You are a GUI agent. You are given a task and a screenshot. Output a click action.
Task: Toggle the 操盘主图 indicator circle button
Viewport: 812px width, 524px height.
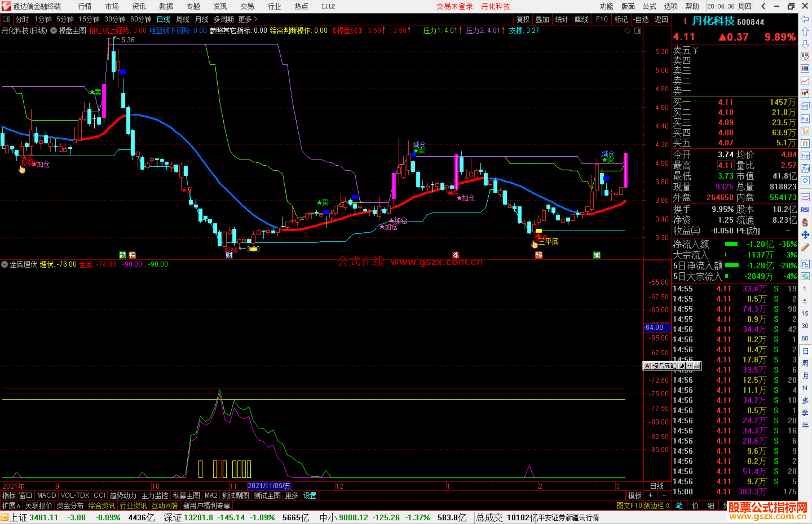54,30
